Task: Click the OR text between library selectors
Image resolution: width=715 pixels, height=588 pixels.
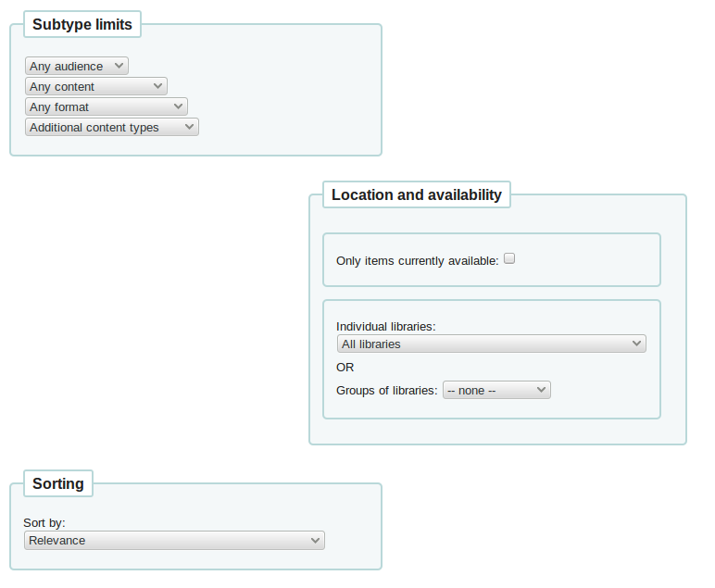Action: 345,368
